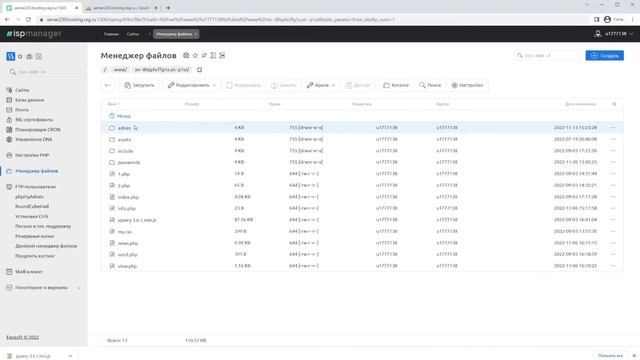Open phpMyAdmin link in sidebar

coord(29,197)
